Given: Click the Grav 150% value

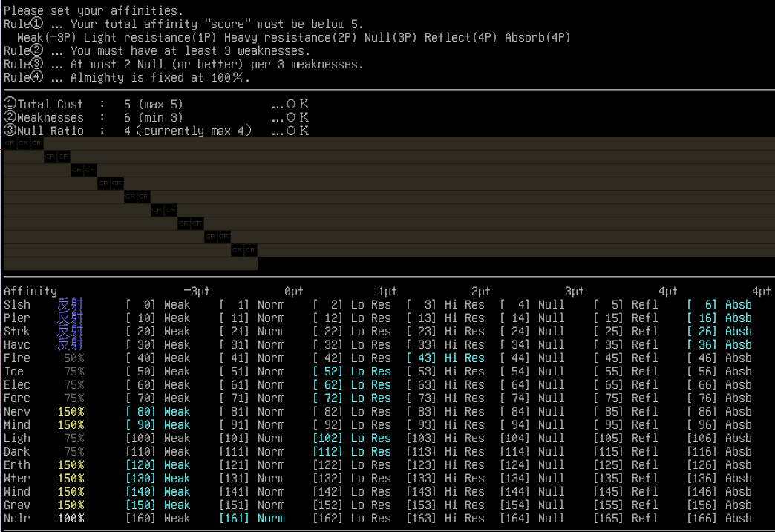Looking at the screenshot, I should [x=71, y=505].
